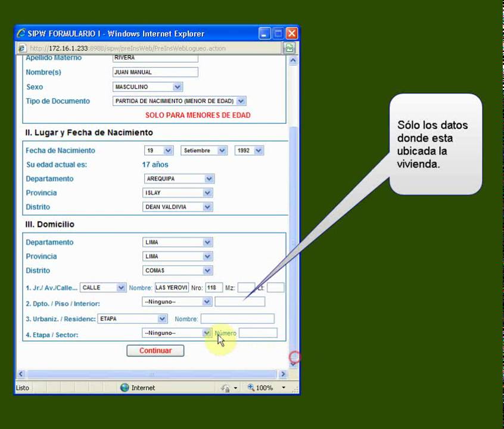
Task: Click the Nombre(s) field containing JUAN MANUAL
Action: point(155,72)
